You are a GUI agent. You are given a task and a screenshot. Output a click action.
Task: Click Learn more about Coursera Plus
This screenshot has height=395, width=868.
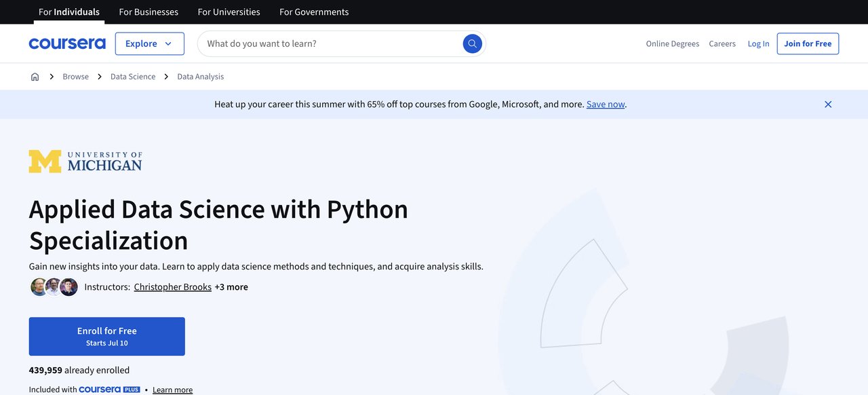172,390
